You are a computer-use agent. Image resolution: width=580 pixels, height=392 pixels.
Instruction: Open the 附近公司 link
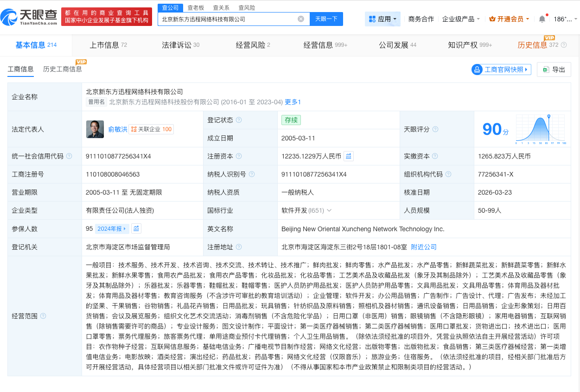click(x=424, y=247)
